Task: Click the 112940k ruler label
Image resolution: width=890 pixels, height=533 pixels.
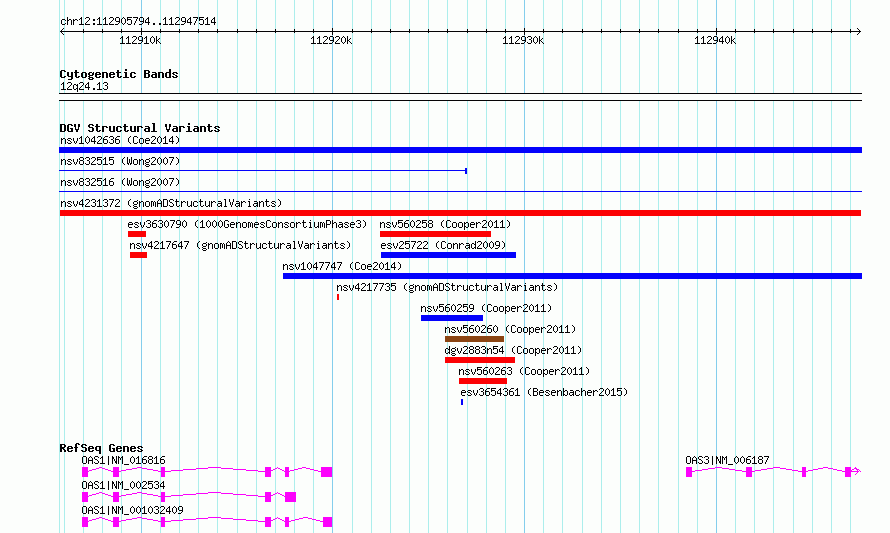Action: point(715,40)
